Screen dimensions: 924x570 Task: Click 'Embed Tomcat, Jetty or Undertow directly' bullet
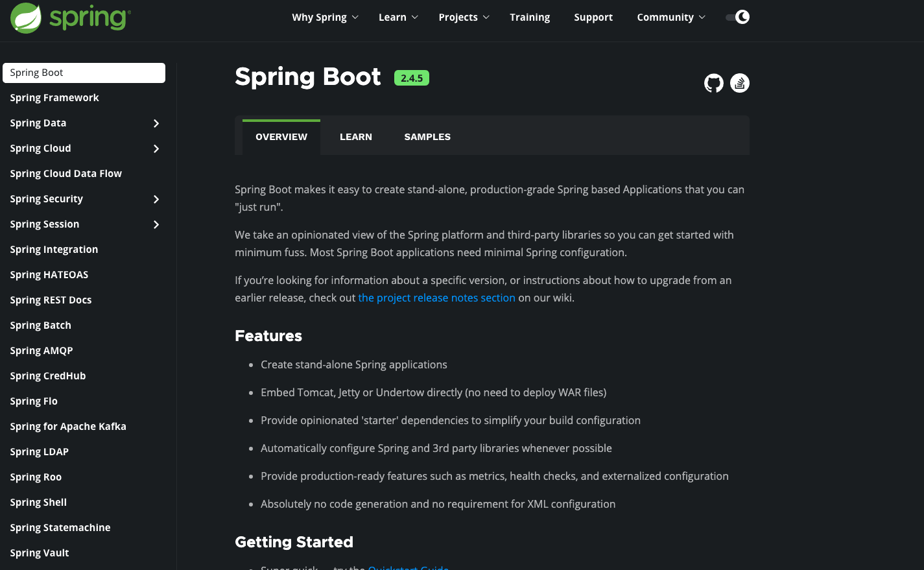pyautogui.click(x=434, y=392)
